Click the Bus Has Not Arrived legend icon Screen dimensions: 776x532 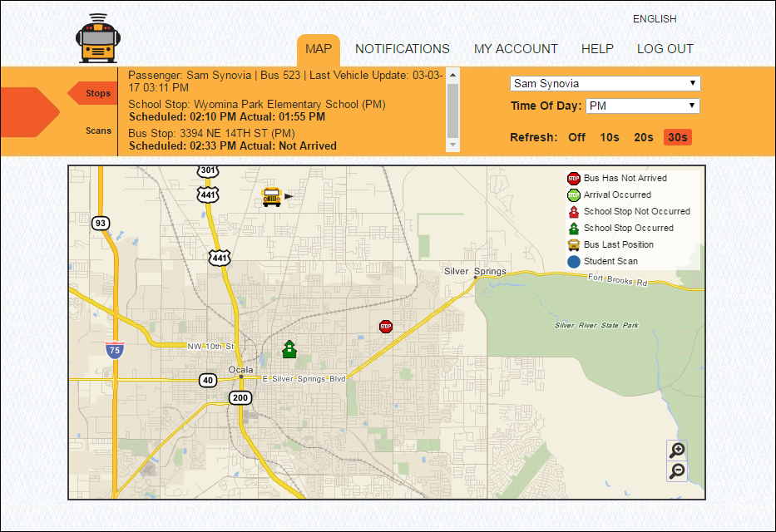pos(575,178)
